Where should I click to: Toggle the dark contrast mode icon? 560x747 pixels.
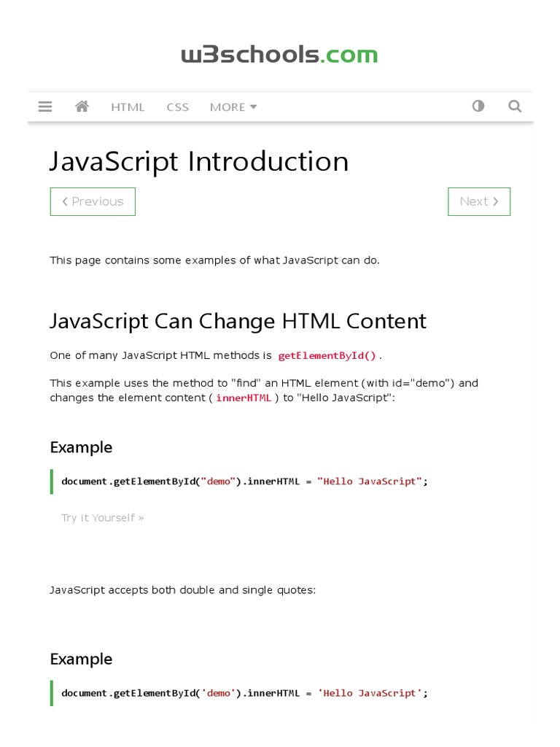click(478, 107)
